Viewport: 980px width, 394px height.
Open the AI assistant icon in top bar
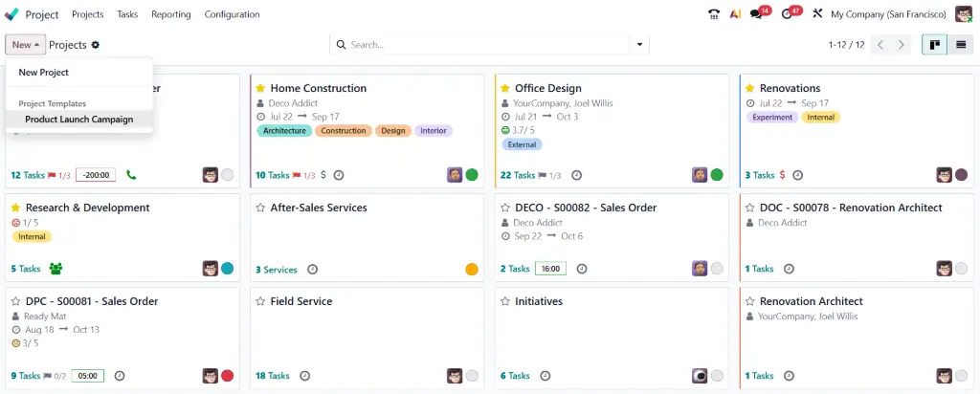click(735, 14)
